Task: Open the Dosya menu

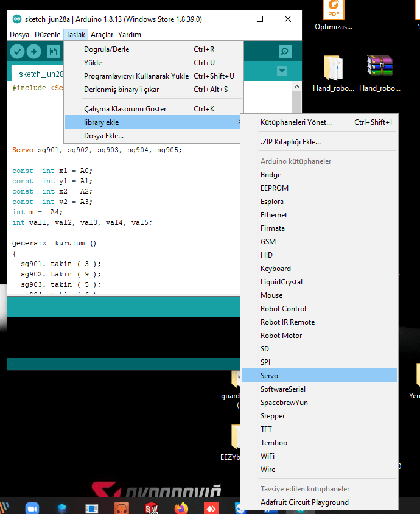Action: [19, 35]
